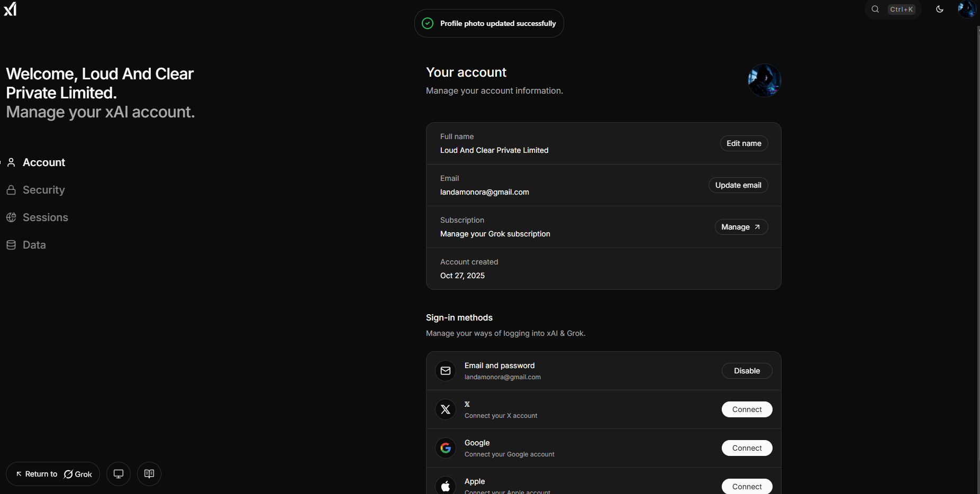Click the 'Oct 27, 2025' account created date
The width and height of the screenshot is (980, 494).
462,276
